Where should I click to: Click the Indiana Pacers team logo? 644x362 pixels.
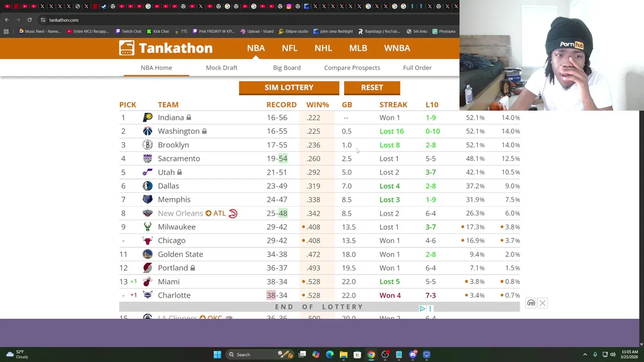coord(147,118)
